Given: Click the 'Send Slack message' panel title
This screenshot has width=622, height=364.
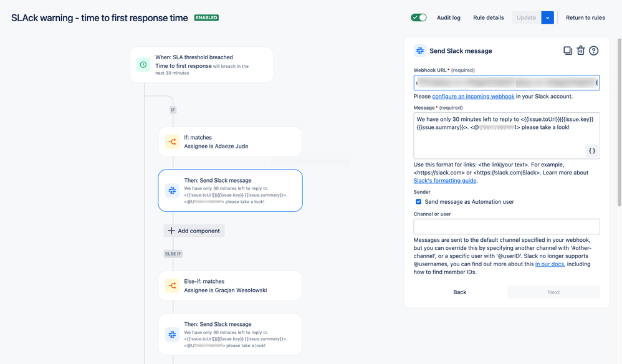Looking at the screenshot, I should [x=461, y=50].
